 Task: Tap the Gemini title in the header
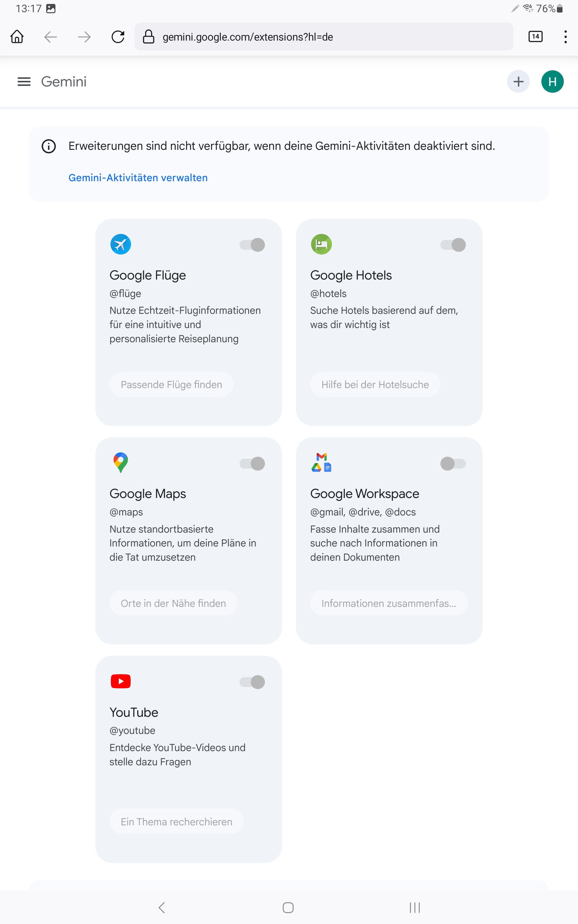coord(64,82)
